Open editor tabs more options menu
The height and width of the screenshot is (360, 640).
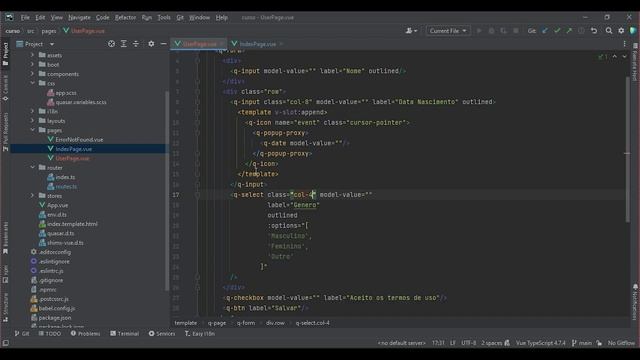624,44
